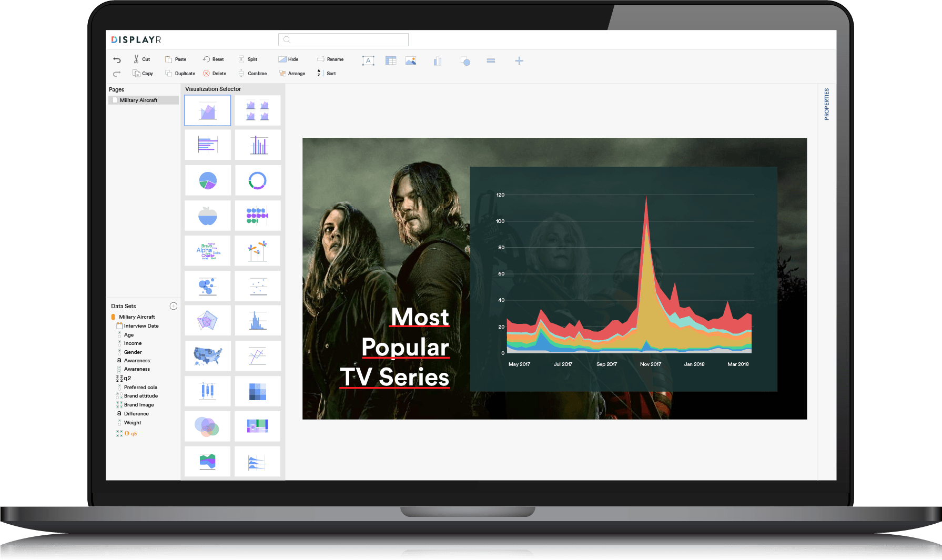Click the plus add icon in toolbar
Screen dimensions: 942x560
pyautogui.click(x=519, y=60)
